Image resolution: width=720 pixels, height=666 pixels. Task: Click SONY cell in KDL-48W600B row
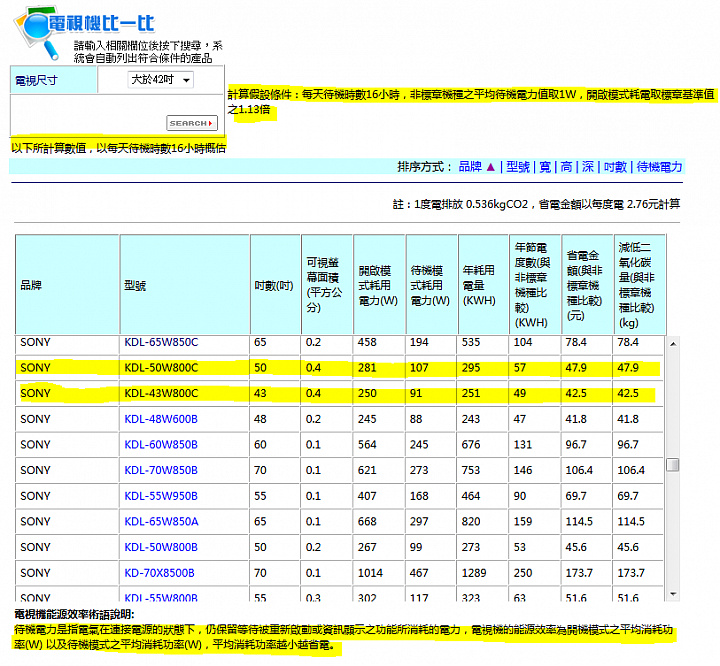point(35,419)
